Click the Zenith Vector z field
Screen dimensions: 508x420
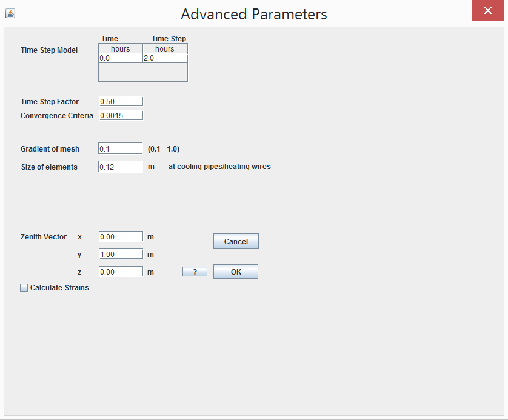[x=121, y=272]
